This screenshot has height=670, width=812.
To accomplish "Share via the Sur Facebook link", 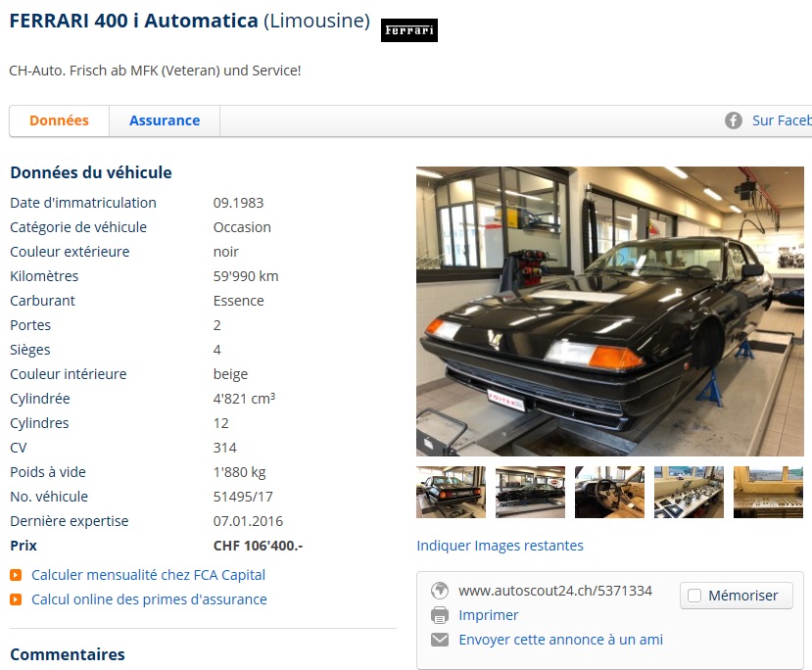I will point(782,120).
